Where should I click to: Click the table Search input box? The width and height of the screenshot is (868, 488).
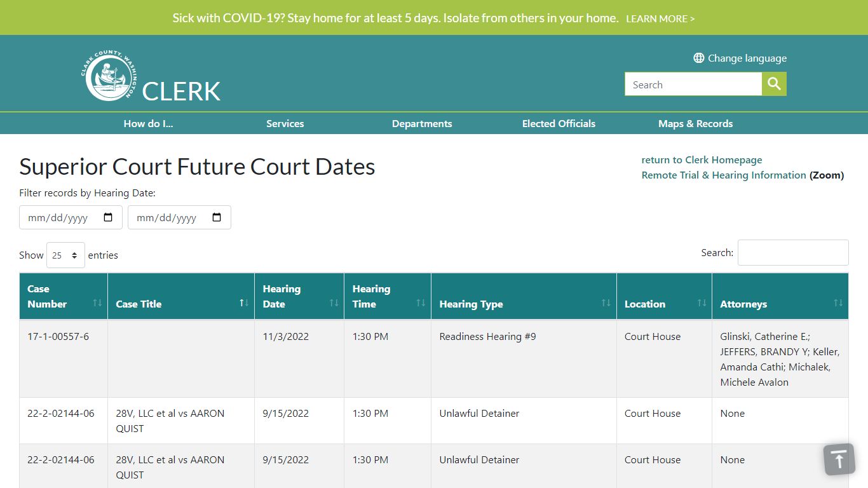(793, 252)
